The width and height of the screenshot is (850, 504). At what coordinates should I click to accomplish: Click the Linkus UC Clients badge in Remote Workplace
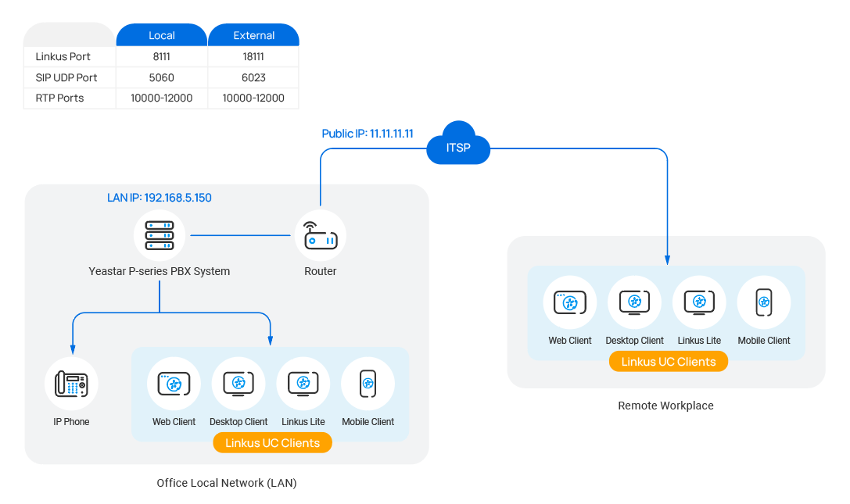pyautogui.click(x=669, y=361)
